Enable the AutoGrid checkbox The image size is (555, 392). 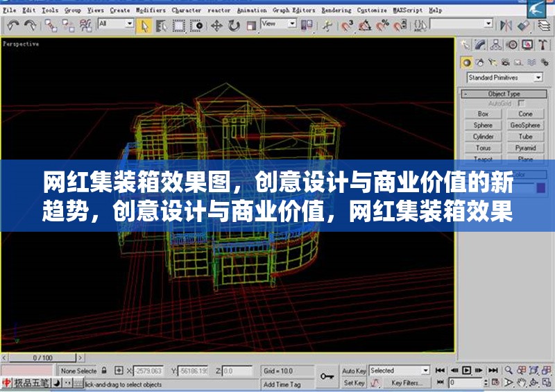tap(522, 103)
